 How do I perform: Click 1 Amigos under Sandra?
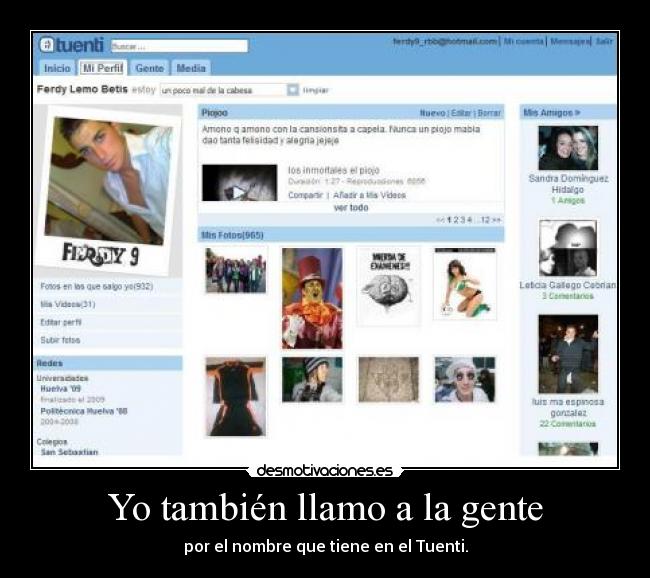(x=568, y=201)
